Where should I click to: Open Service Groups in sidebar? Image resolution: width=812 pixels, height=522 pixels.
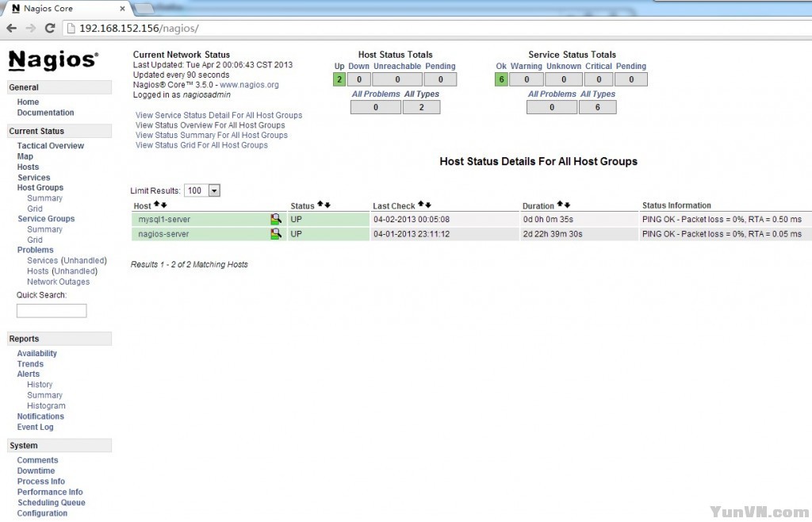coord(46,218)
